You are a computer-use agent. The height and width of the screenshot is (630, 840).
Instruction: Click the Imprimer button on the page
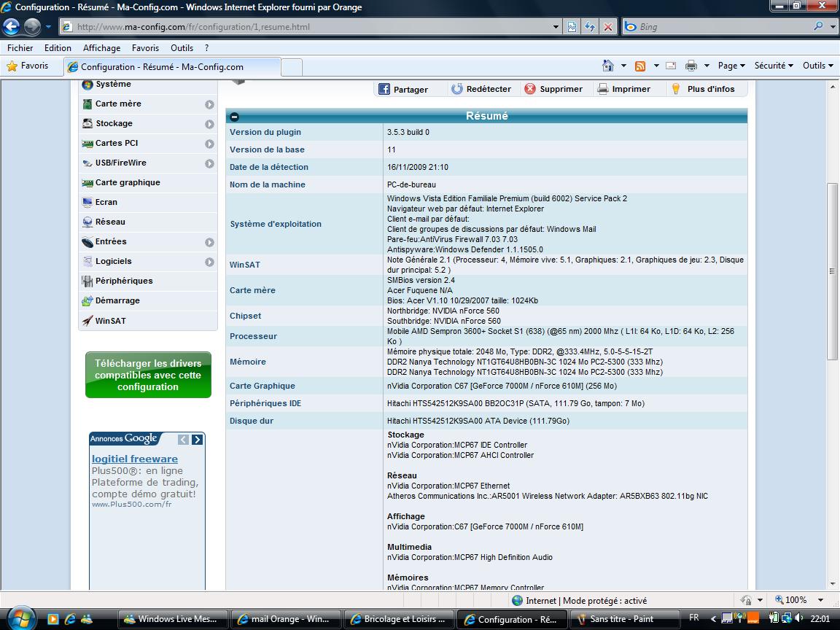pos(623,89)
